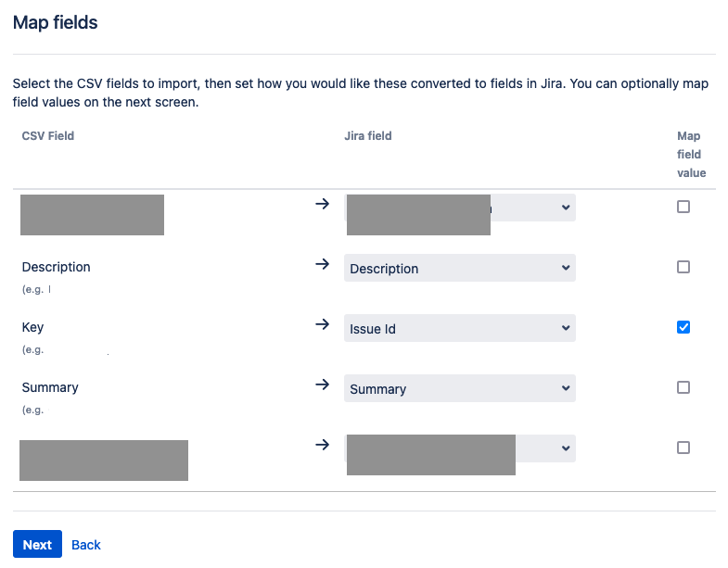Click the arrow icon in last mapping row
This screenshot has width=728, height=568.
click(x=322, y=445)
